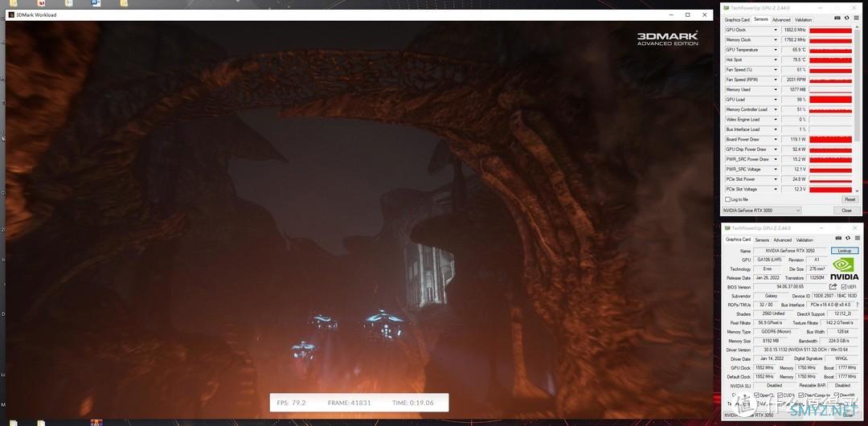Click the Lookup button
This screenshot has width=868, height=426.
(x=844, y=251)
